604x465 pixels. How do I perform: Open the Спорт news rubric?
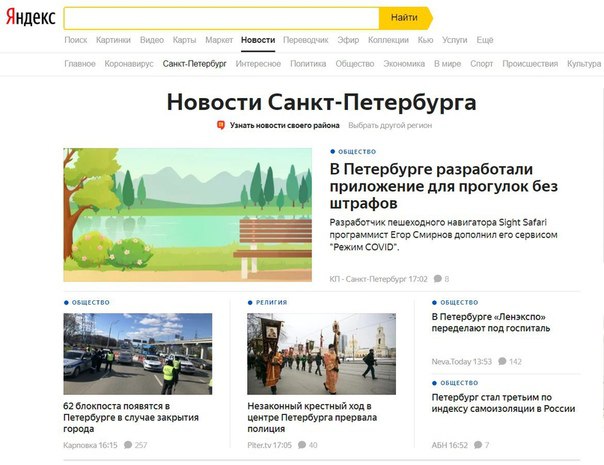tap(482, 64)
